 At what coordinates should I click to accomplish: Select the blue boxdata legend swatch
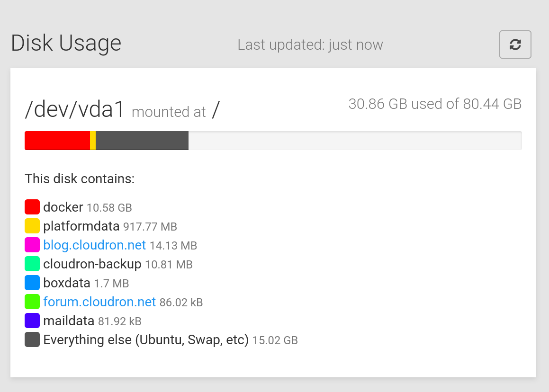pyautogui.click(x=32, y=283)
